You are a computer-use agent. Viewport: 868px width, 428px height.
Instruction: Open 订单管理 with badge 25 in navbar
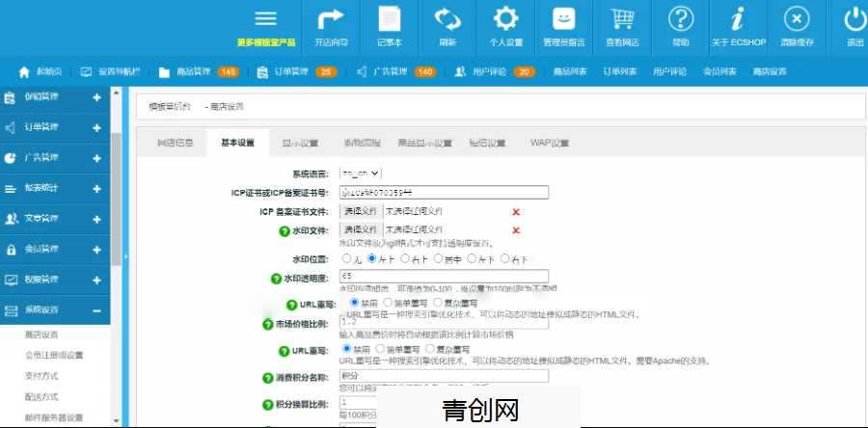coord(297,72)
